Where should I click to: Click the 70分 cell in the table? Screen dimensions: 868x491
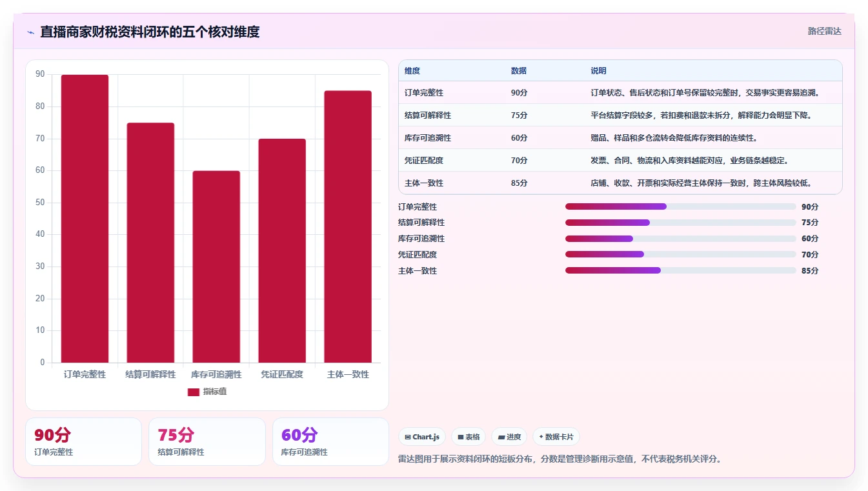click(519, 161)
